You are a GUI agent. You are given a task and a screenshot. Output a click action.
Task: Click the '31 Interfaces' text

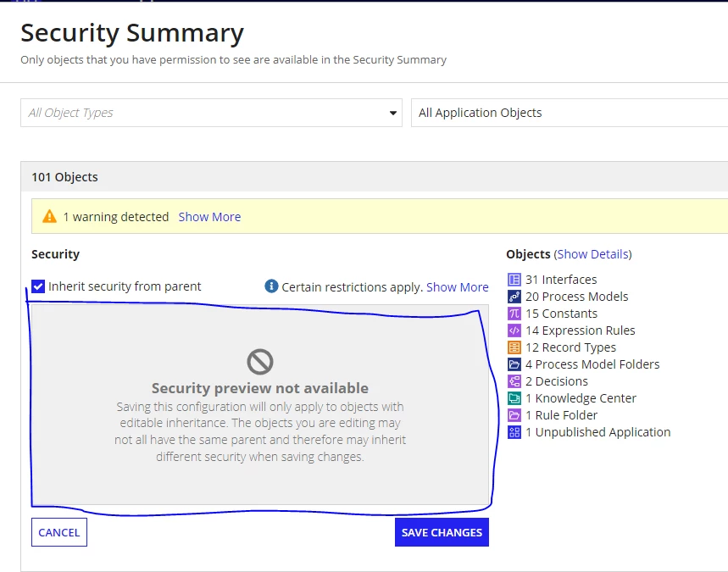561,280
